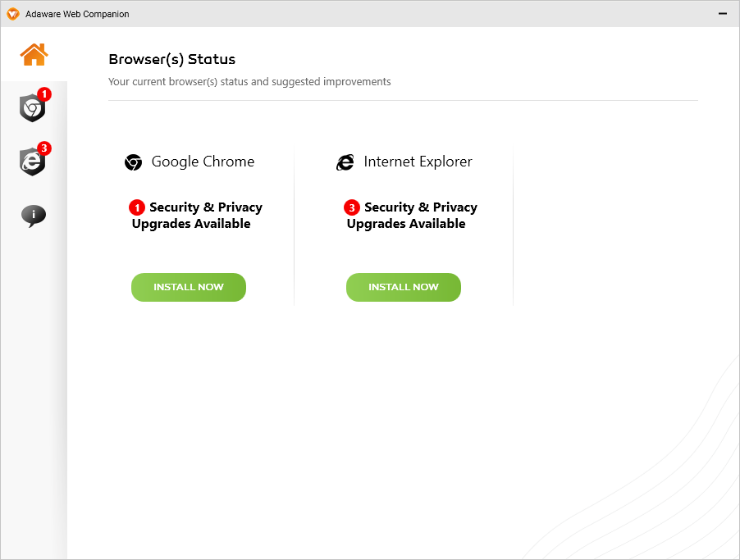
Task: Open the info speech bubble icon
Action: [x=34, y=216]
